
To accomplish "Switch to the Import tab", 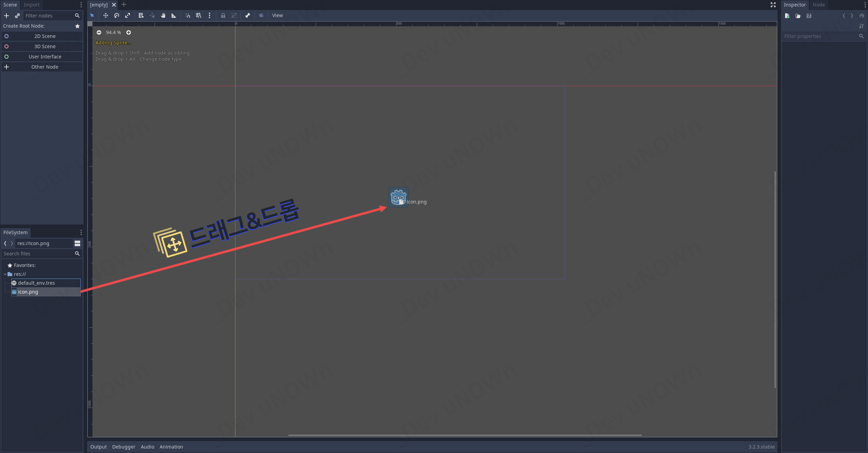I will pos(31,5).
